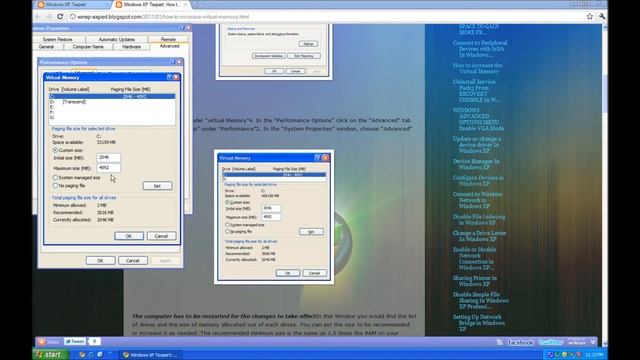The height and width of the screenshot is (360, 640).
Task: Click Initial size (MB) input field
Action: pyautogui.click(x=109, y=157)
